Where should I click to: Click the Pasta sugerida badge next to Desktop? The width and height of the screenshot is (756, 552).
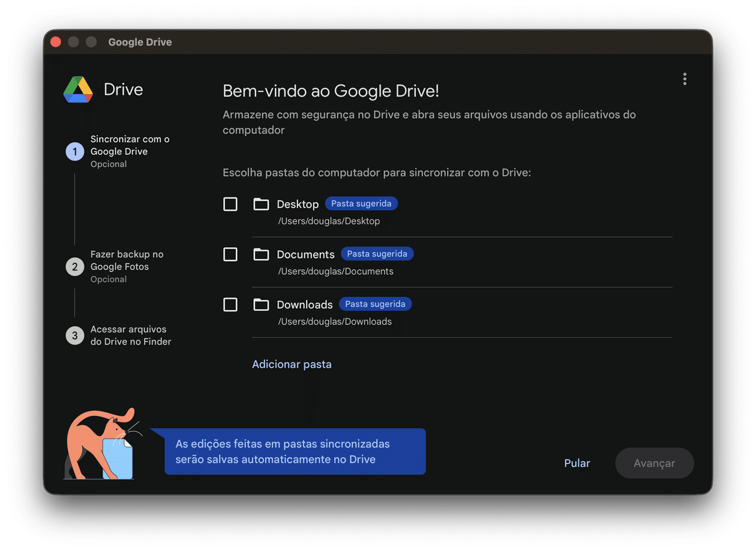(x=361, y=203)
